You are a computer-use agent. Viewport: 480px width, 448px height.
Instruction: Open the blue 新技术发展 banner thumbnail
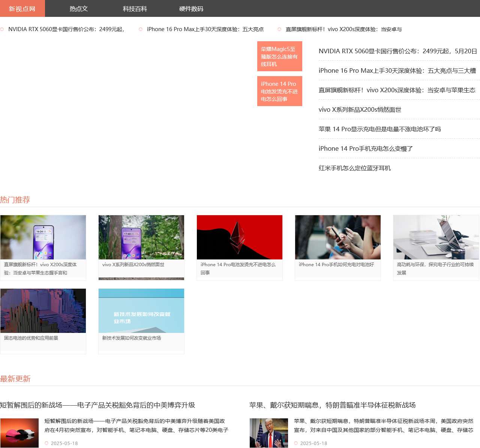tap(141, 311)
